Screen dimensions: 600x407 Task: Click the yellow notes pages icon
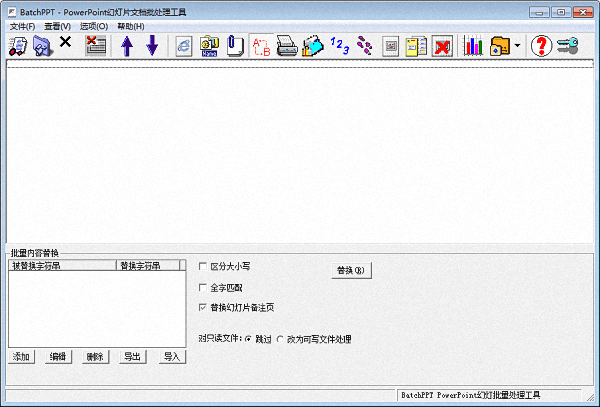tap(416, 46)
